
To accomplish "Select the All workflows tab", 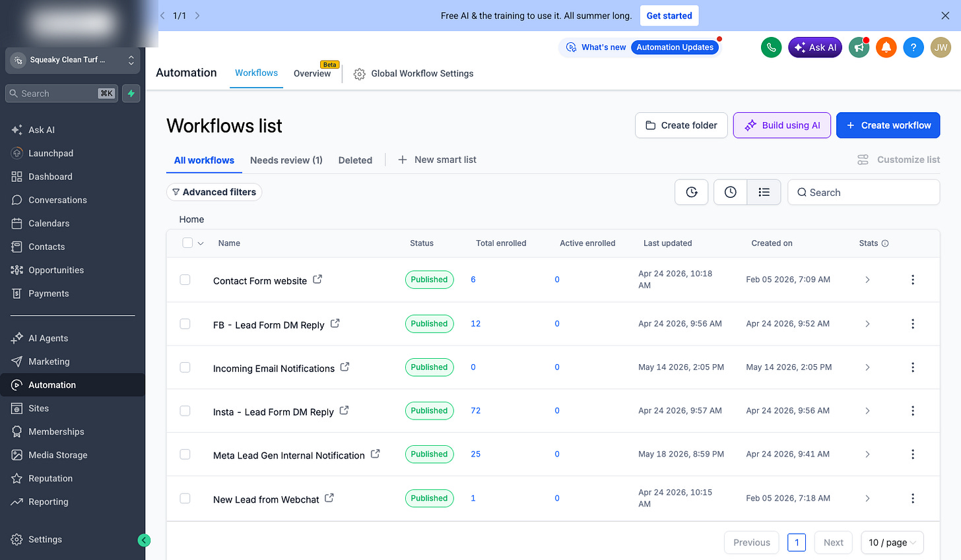I will coord(204,160).
